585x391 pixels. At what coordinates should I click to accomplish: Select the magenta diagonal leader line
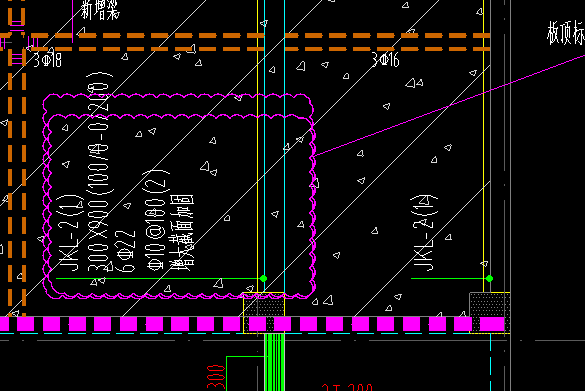point(450,106)
